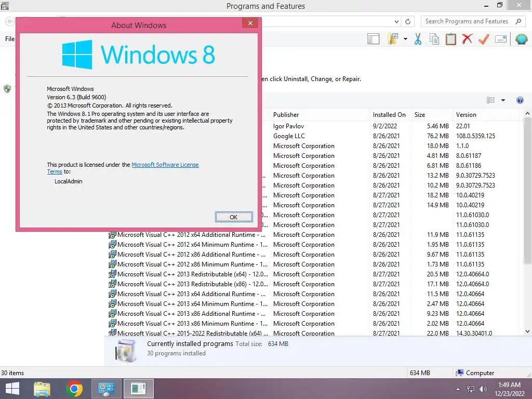Click icon of 2012 x86 Minimum Runtime row
The image size is (532, 399).
tap(112, 264)
